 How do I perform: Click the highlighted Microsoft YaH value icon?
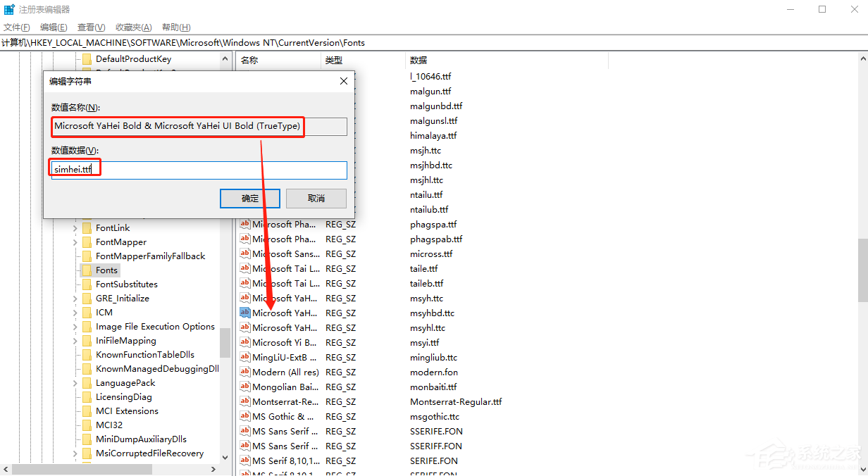244,312
